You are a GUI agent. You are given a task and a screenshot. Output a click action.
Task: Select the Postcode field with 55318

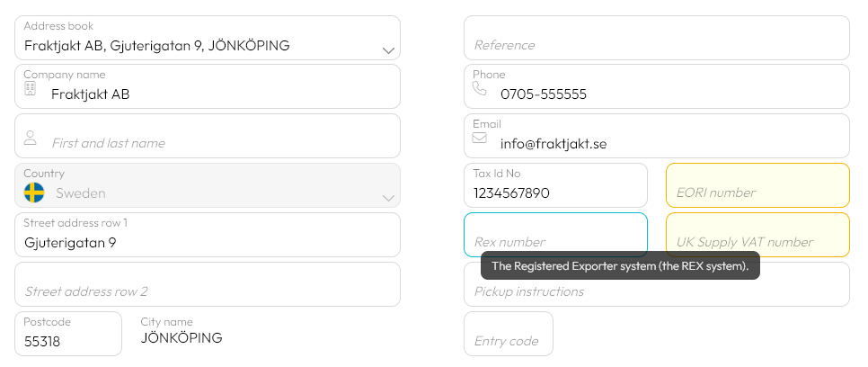pyautogui.click(x=68, y=333)
